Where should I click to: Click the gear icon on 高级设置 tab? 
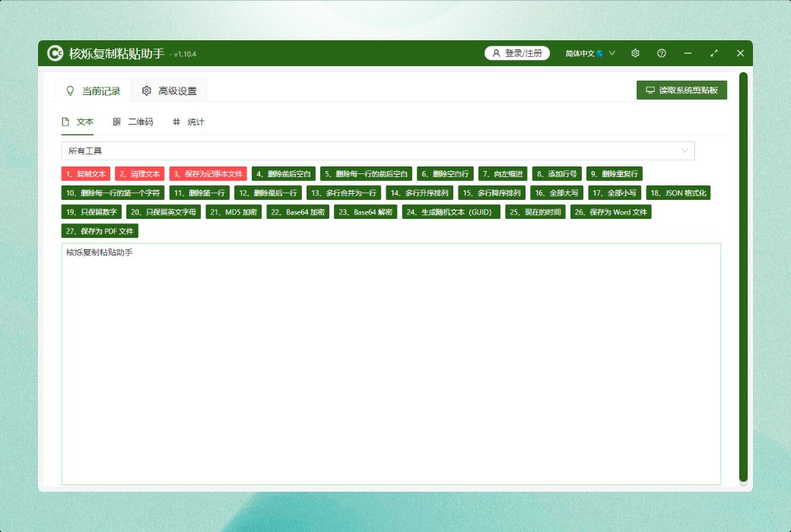click(147, 91)
